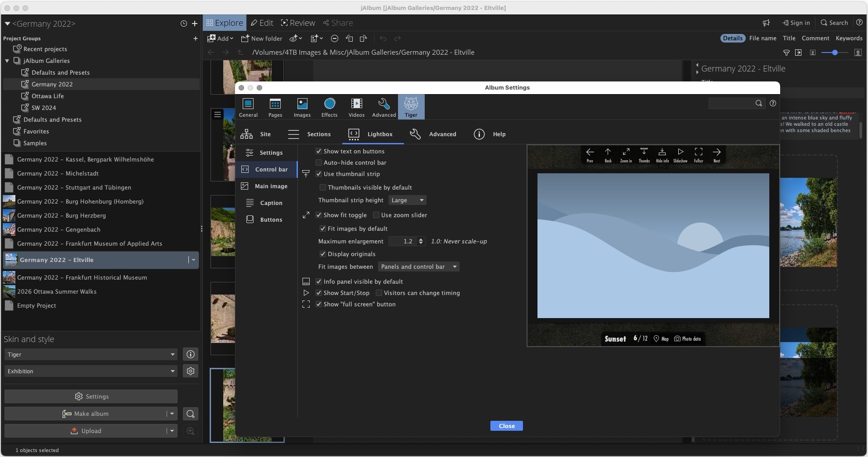
Task: Enable Thumbnails visible by default
Action: point(323,187)
